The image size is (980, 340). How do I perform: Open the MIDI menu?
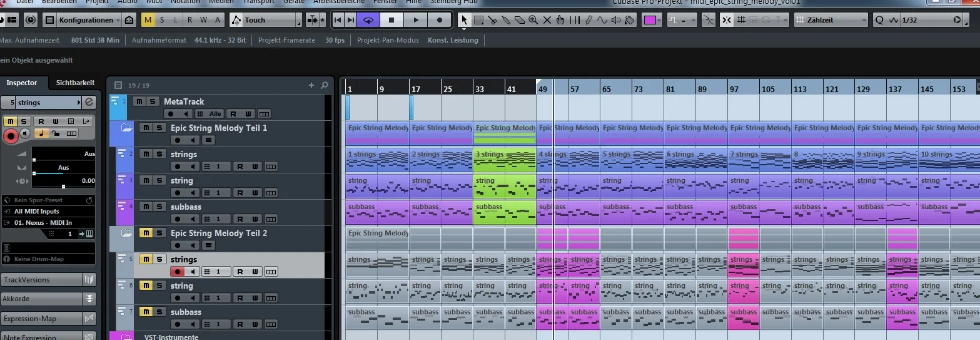coord(154,2)
